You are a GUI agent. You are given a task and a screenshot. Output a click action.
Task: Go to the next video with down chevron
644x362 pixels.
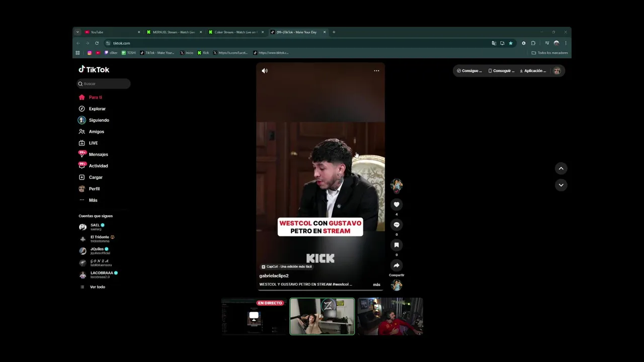(x=561, y=185)
